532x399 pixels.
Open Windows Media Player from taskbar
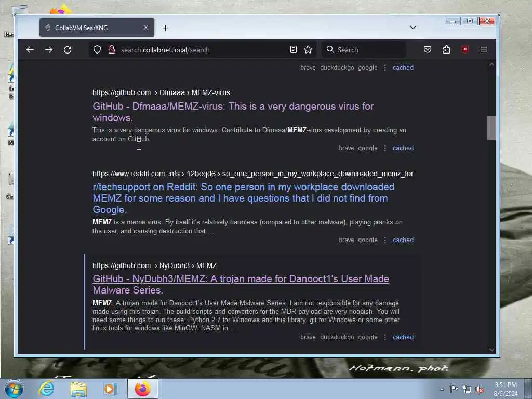pos(110,389)
